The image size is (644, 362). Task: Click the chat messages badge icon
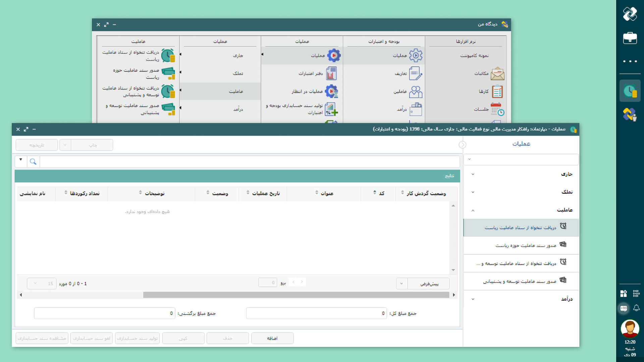(x=624, y=308)
